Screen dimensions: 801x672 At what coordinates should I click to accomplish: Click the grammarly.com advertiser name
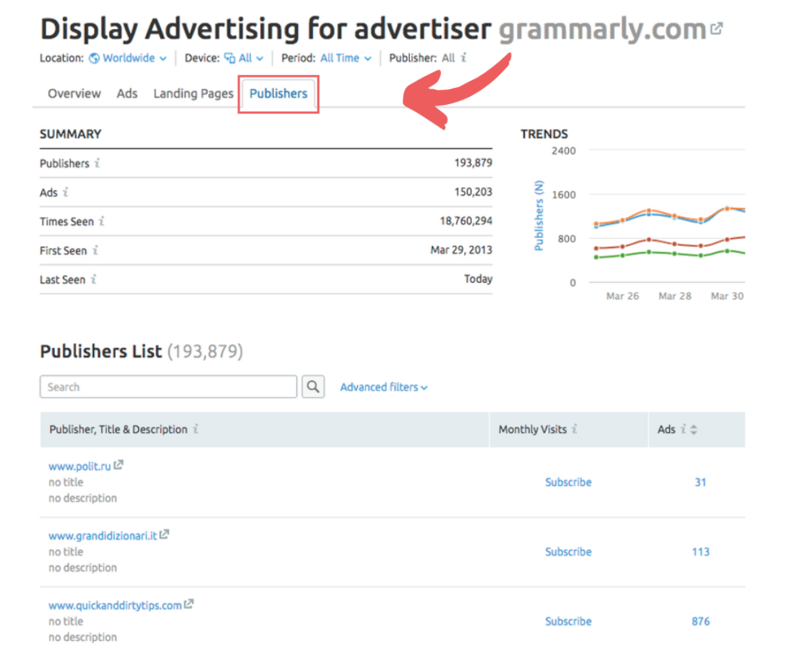(x=603, y=30)
